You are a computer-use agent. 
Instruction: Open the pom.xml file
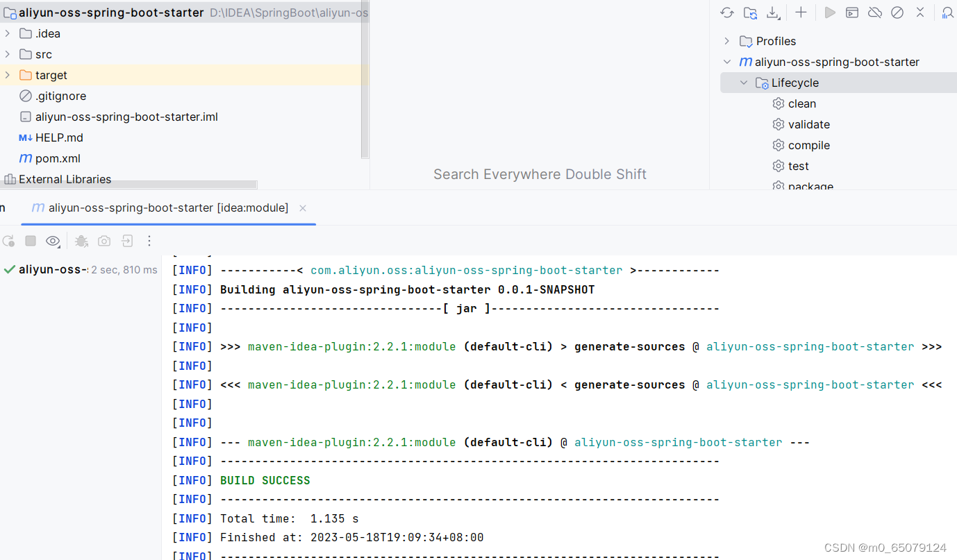click(58, 158)
